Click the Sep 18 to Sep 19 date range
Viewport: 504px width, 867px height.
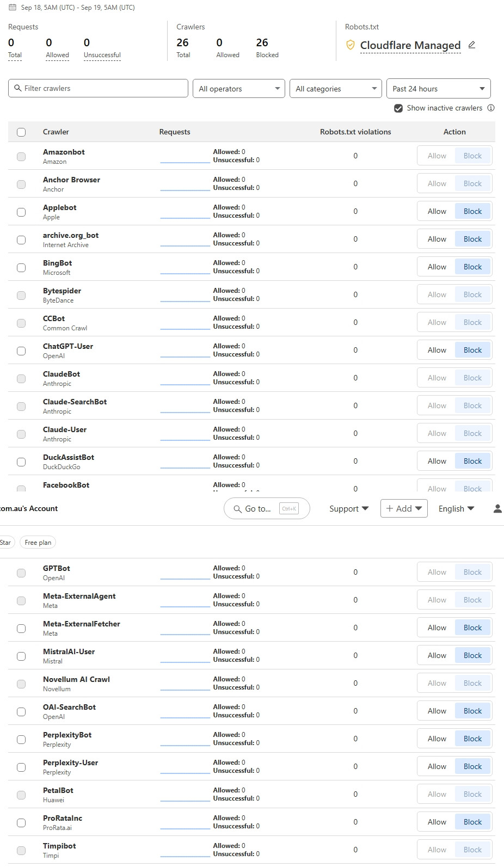pos(78,8)
